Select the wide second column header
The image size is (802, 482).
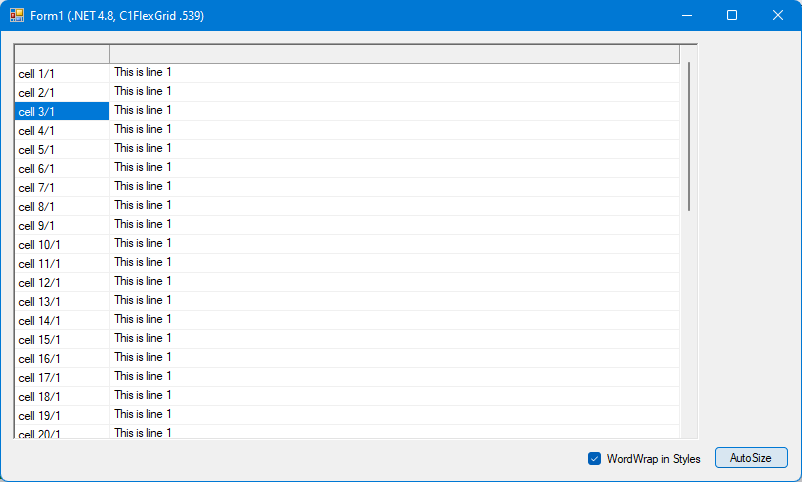tap(394, 54)
